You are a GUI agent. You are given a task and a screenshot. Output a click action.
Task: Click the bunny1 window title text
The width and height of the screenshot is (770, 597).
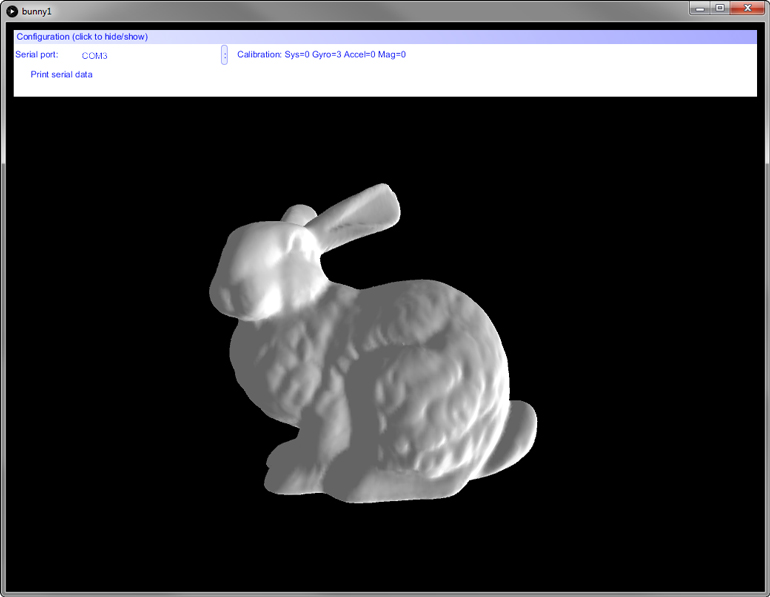[x=36, y=11]
